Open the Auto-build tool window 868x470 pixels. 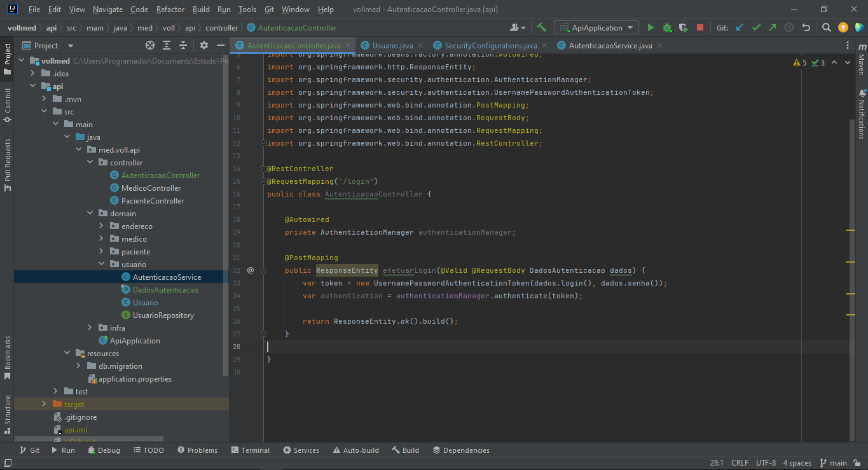(x=355, y=450)
